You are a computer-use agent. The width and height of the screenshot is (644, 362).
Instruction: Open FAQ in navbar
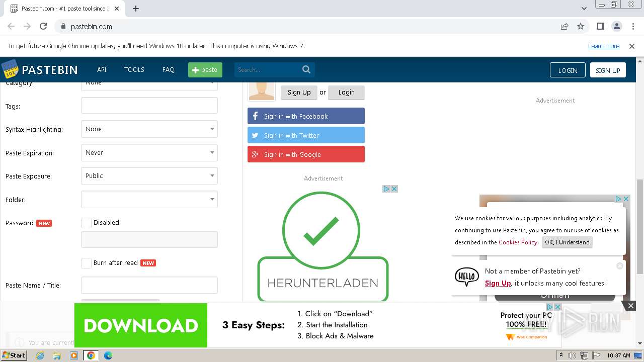168,70
